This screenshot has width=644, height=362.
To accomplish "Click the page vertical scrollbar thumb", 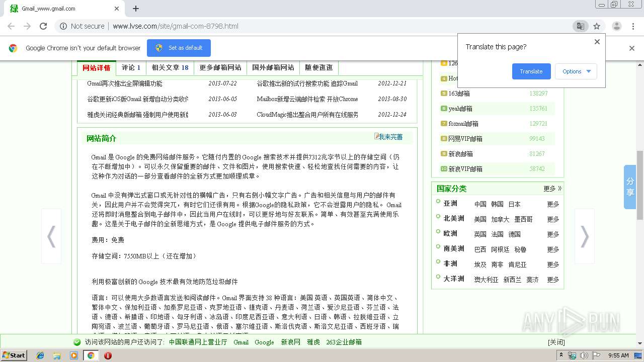I will tap(640, 185).
